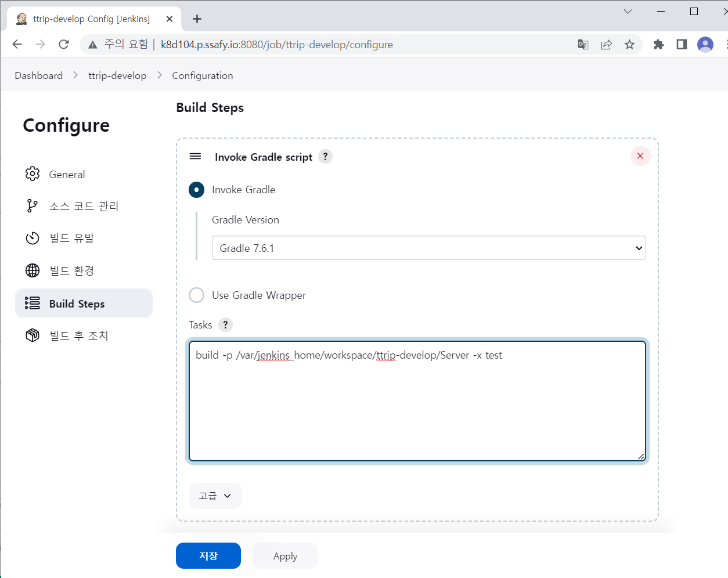Click the browser forward arrow
The image size is (728, 578).
click(x=40, y=44)
